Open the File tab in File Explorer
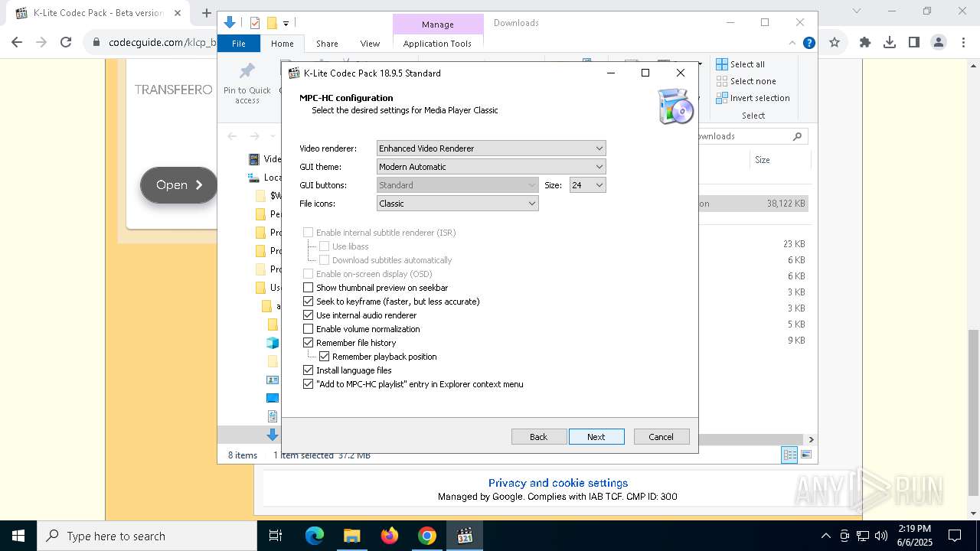Screen dimensions: 980x551 coord(239,44)
